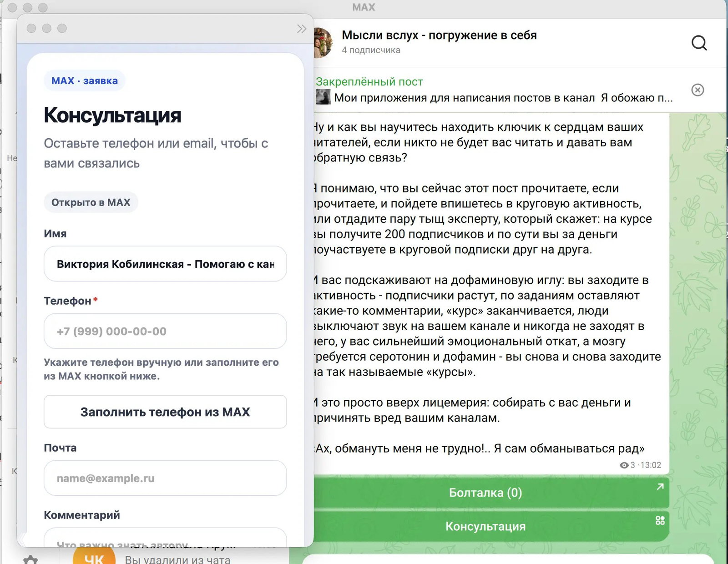Click Заполнить телефон из MAX button
This screenshot has height=564, width=728.
tap(165, 412)
